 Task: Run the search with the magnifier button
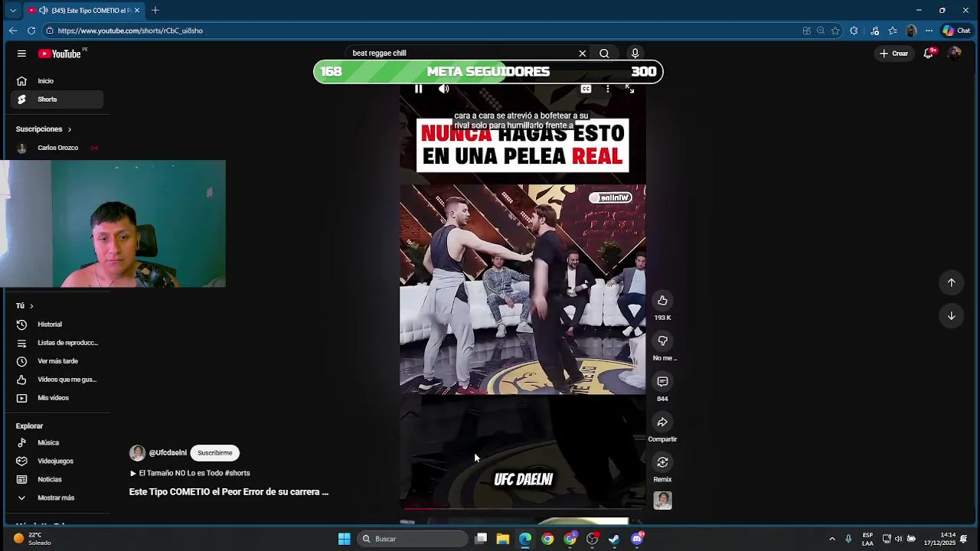(604, 54)
